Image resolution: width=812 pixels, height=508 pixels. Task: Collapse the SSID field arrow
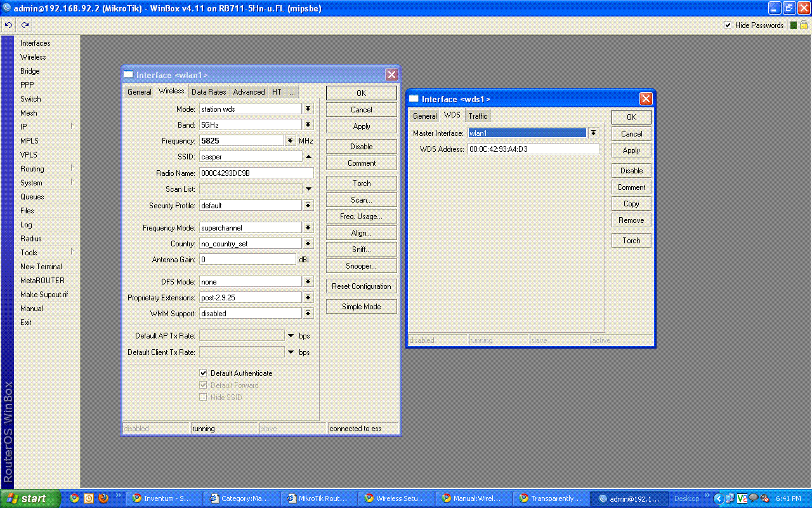[308, 157]
